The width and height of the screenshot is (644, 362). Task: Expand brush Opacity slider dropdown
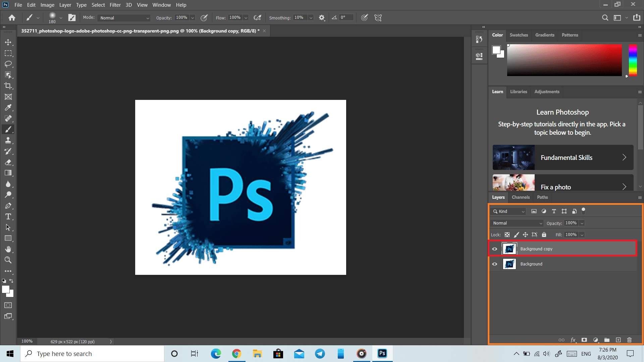click(x=193, y=18)
